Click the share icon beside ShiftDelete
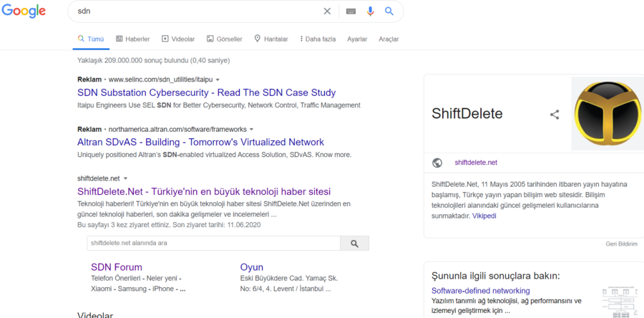Screen dimensions: 644x318 tap(555, 114)
